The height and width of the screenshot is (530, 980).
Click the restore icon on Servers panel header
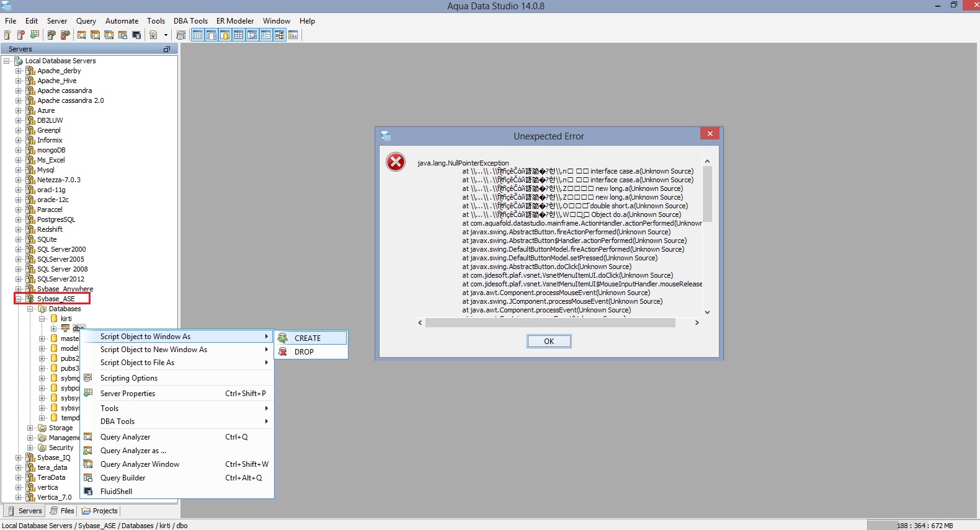coord(166,49)
